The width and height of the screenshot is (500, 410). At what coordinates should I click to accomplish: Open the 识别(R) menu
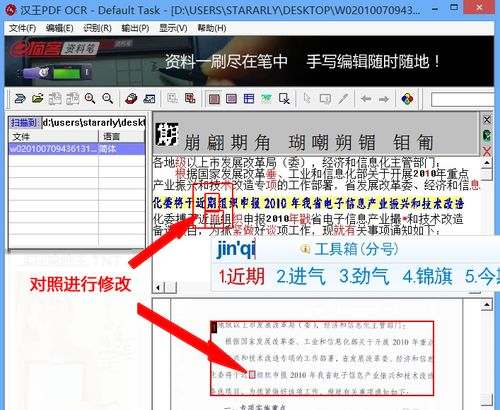pos(97,28)
